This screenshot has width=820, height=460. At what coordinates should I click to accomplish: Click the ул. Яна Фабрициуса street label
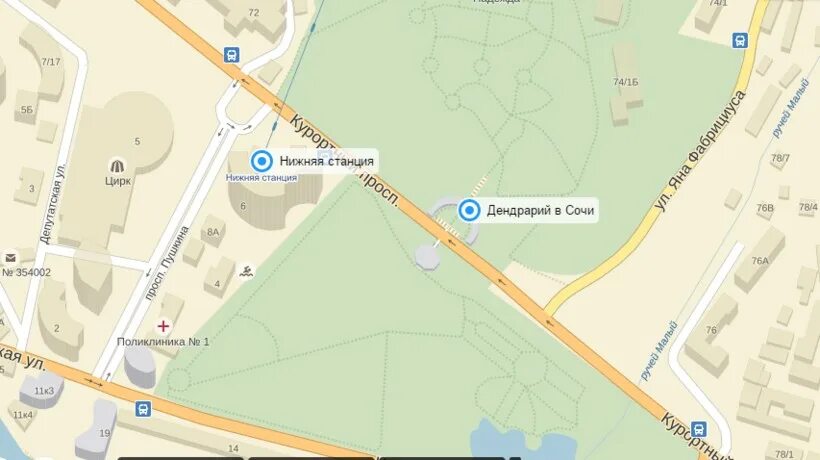(700, 151)
